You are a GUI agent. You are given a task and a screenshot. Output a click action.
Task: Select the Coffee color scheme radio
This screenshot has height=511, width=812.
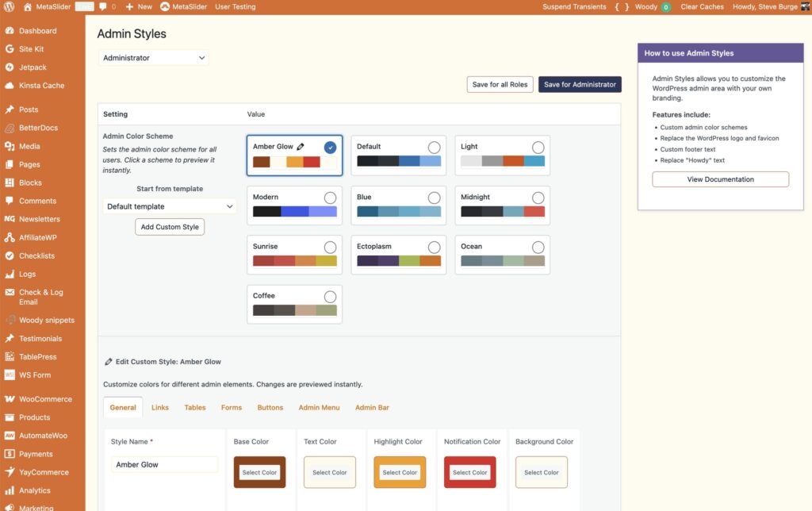[330, 297]
